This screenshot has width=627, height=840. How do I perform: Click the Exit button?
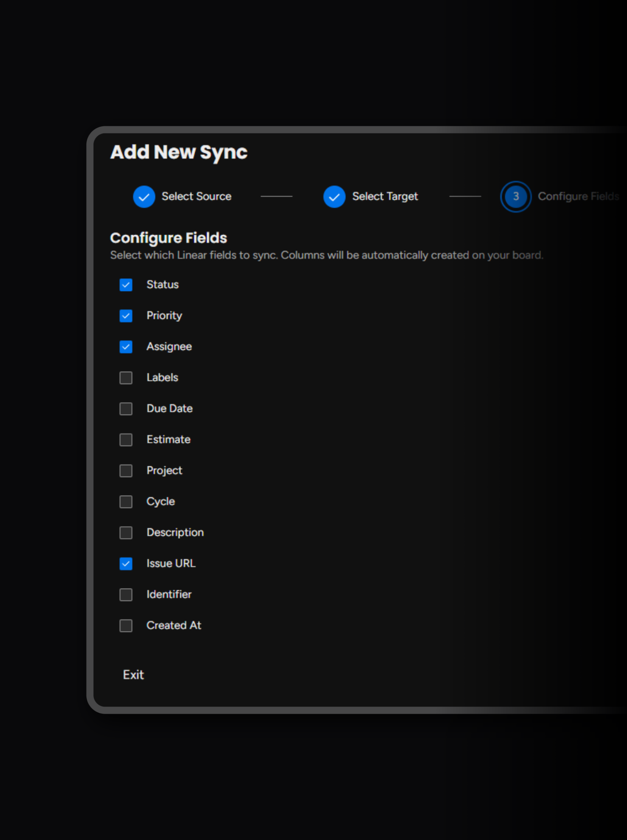[x=133, y=675]
